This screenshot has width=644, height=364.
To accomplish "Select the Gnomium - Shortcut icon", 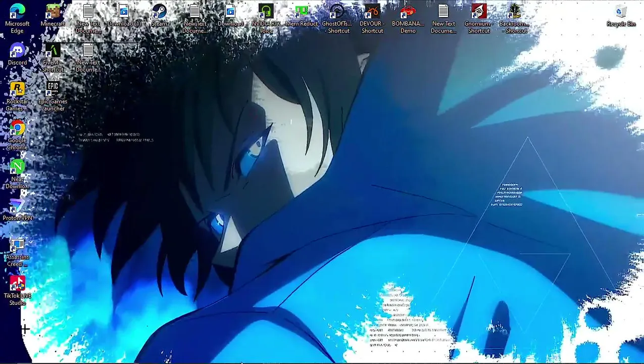I will tap(479, 19).
